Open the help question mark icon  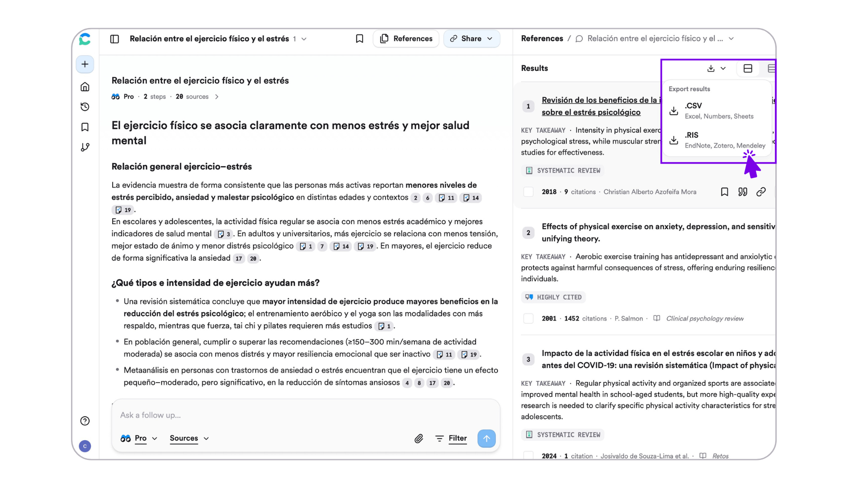[85, 421]
